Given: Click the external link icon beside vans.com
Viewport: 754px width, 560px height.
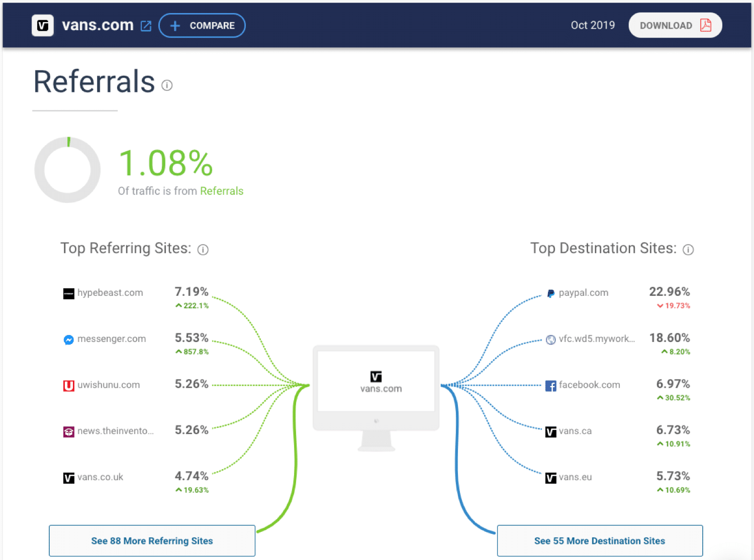Looking at the screenshot, I should pyautogui.click(x=146, y=26).
